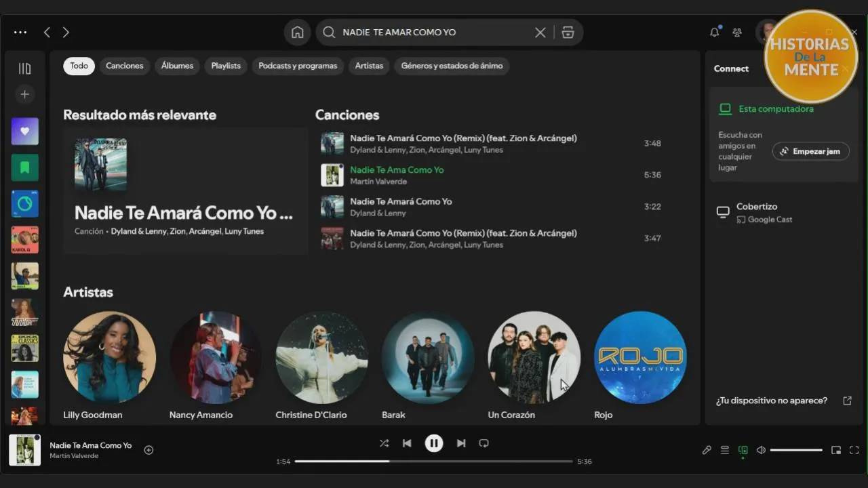Open the Liked Songs playlist
Screen dimensions: 868x488
tap(24, 131)
